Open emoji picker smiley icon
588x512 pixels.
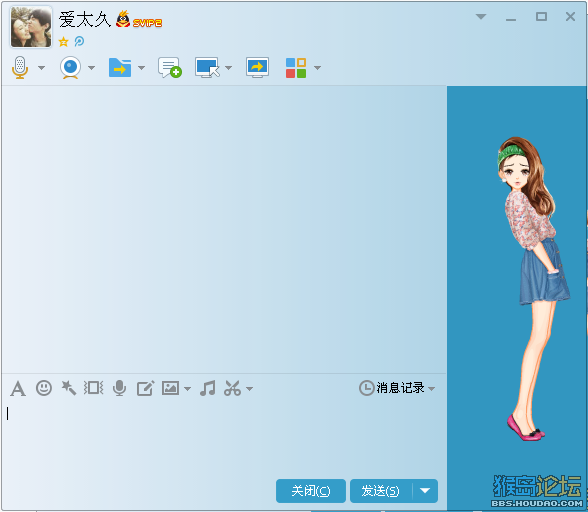[44, 388]
